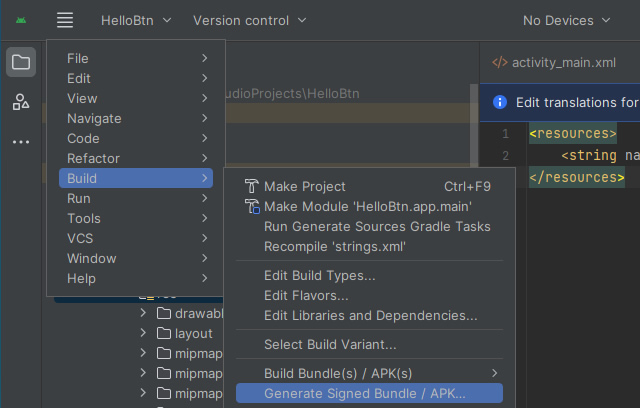Select Generate Signed Bundle / APK
The width and height of the screenshot is (640, 408).
[x=365, y=393]
